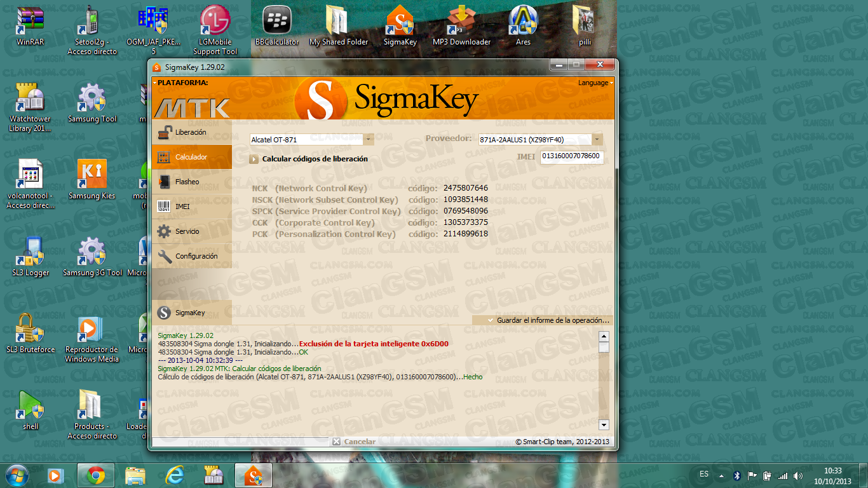Click the NSCK code 1093851448
Image resolution: width=868 pixels, height=488 pixels.
click(x=466, y=200)
